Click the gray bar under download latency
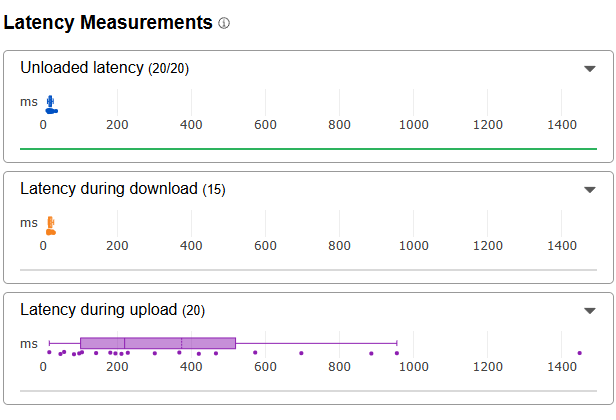Screen dimensions: 616x420 click(x=308, y=270)
